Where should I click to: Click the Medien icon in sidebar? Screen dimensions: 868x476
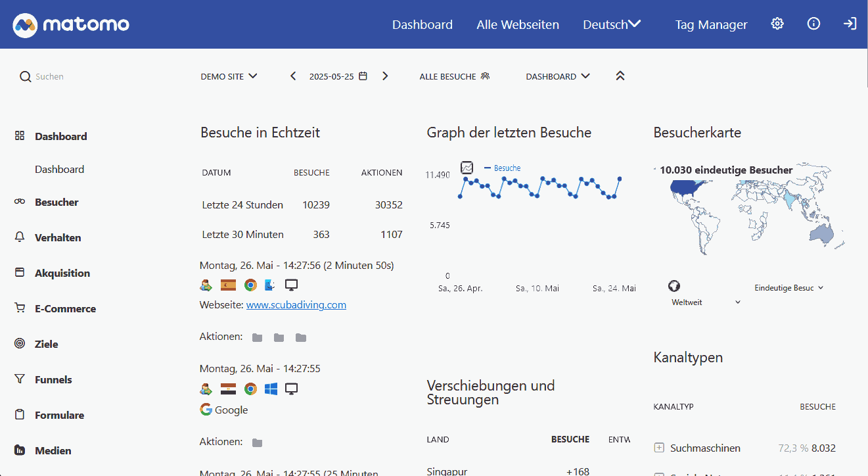point(20,450)
